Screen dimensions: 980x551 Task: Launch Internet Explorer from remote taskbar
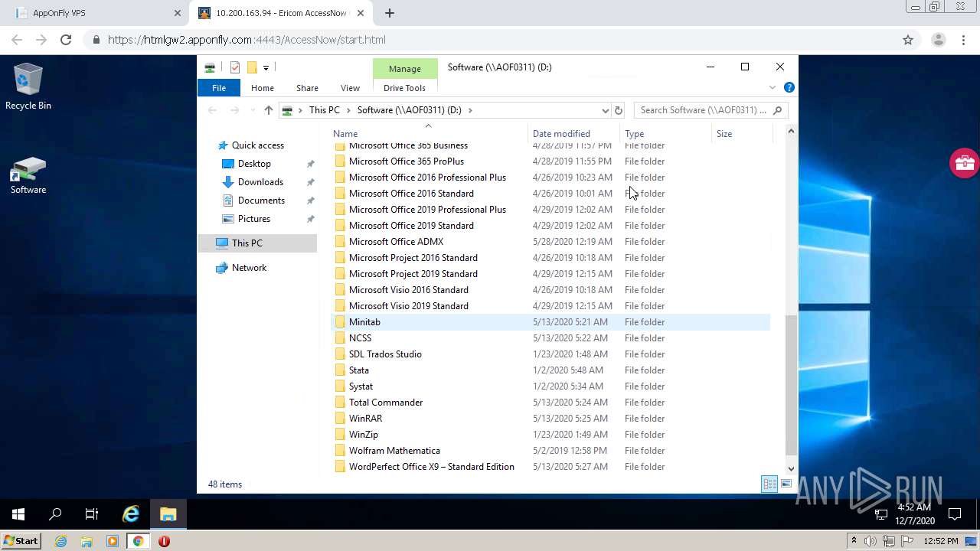pos(131,514)
